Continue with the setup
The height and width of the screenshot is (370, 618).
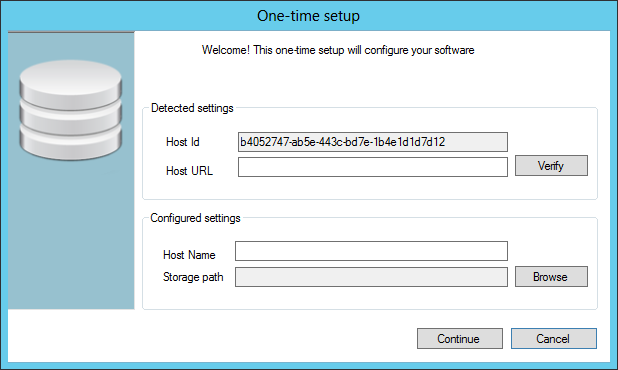pyautogui.click(x=460, y=338)
